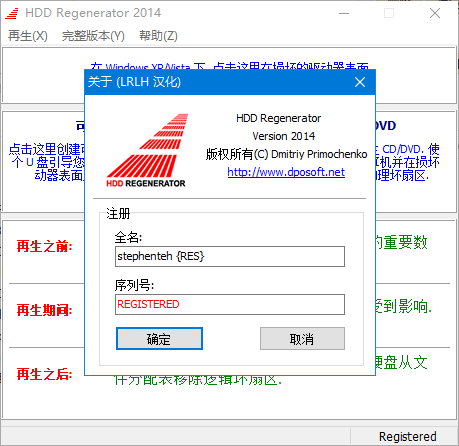Click the 全名 input field
The height and width of the screenshot is (446, 459).
230,256
